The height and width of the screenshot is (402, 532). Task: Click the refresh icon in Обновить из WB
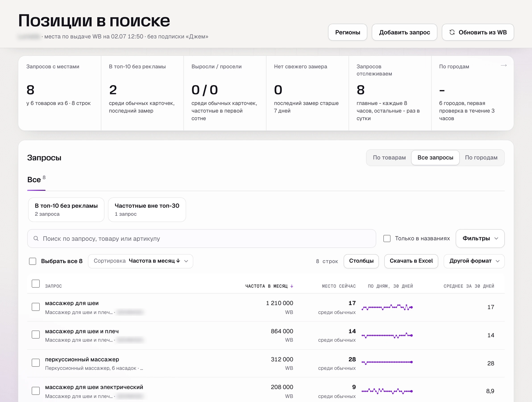tap(452, 32)
